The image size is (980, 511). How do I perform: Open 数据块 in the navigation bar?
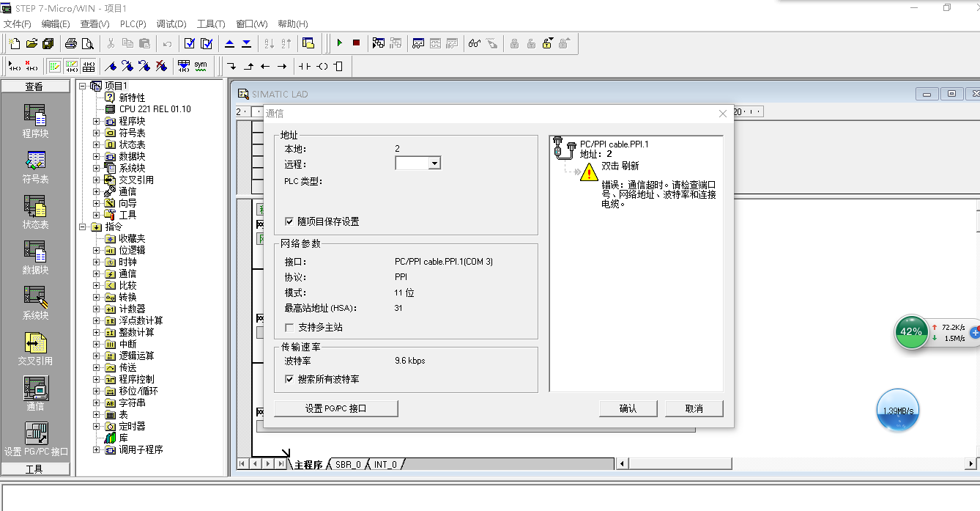[35, 257]
